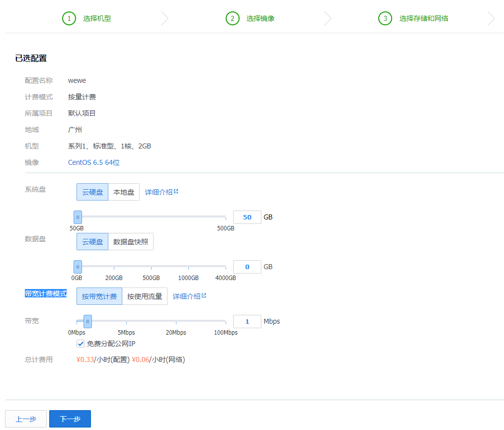Click the ¥0.33 configuration cost text
This screenshot has width=504, height=430.
[x=85, y=359]
